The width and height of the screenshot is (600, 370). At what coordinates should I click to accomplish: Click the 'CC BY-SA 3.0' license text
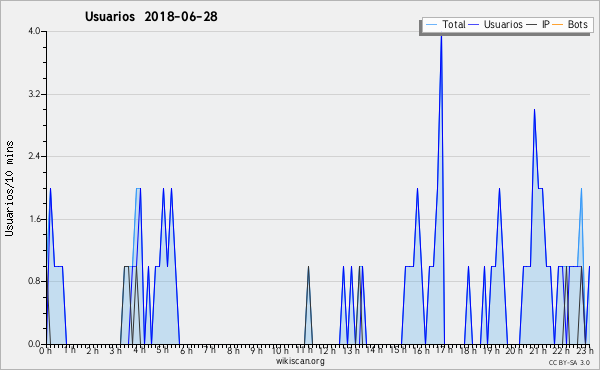(569, 362)
